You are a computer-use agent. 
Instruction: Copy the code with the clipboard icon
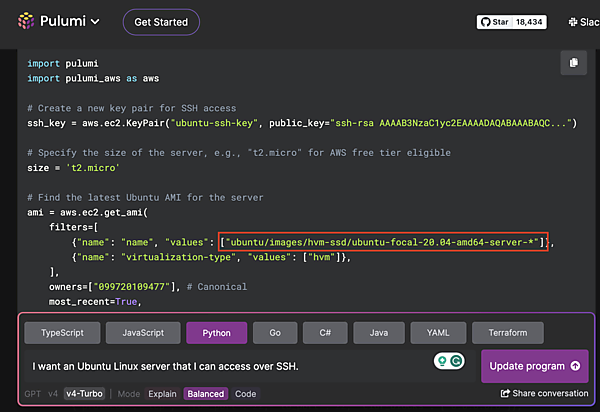click(x=573, y=63)
